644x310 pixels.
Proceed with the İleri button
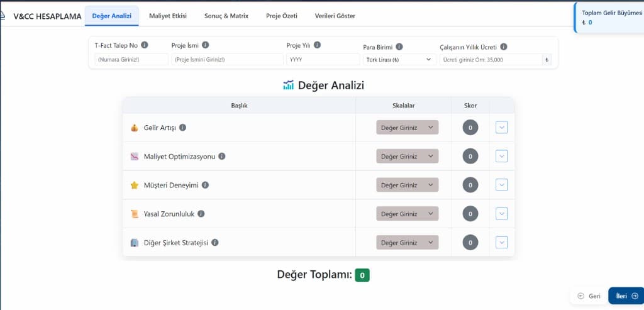(x=626, y=296)
